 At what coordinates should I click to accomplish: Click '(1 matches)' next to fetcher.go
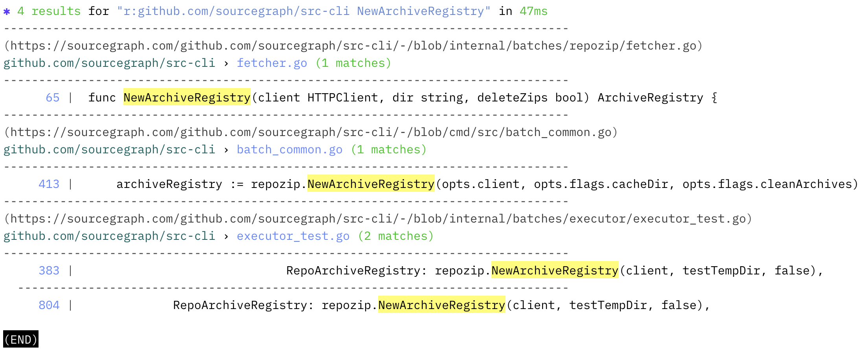[x=353, y=63]
